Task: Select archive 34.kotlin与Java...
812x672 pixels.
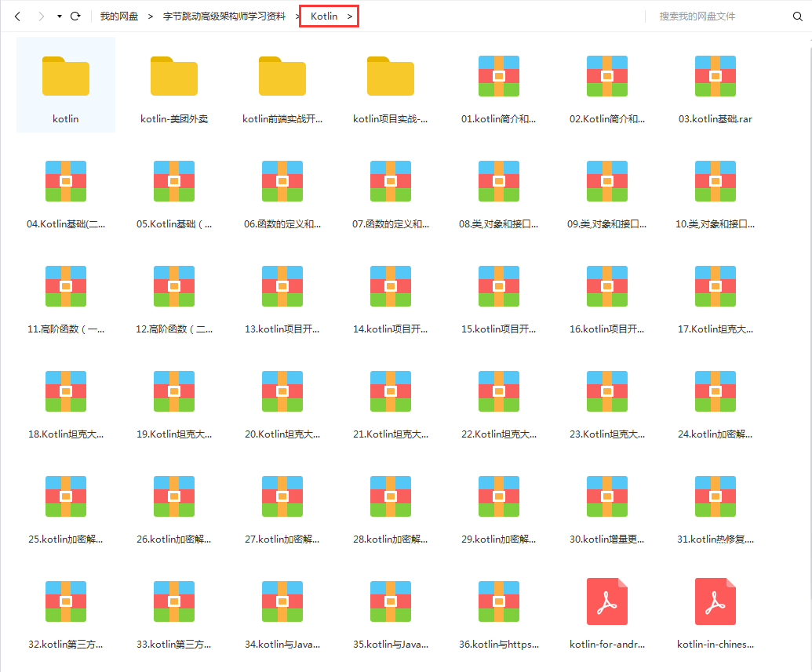Action: click(x=282, y=610)
